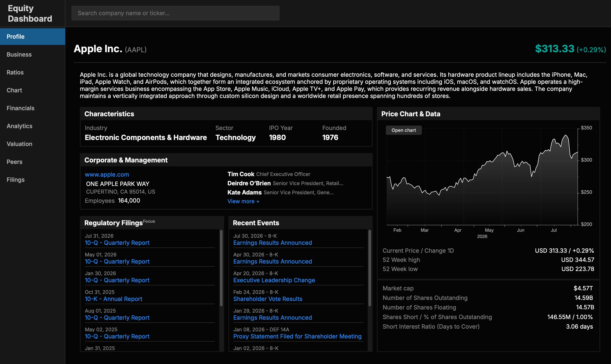The width and height of the screenshot is (611, 364).
Task: Switch to the Financials section
Action: 32,108
